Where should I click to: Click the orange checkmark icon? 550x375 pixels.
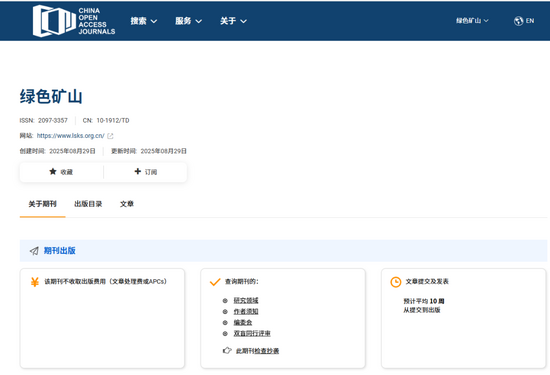click(x=215, y=282)
